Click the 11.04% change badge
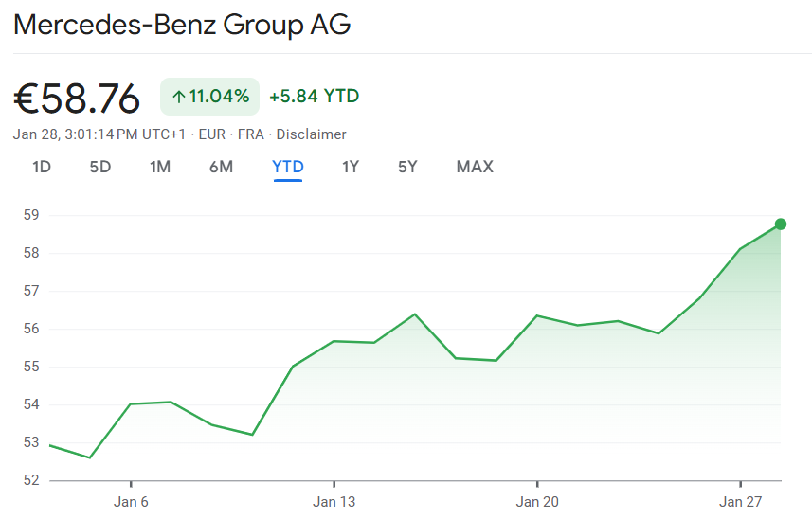 tap(209, 97)
